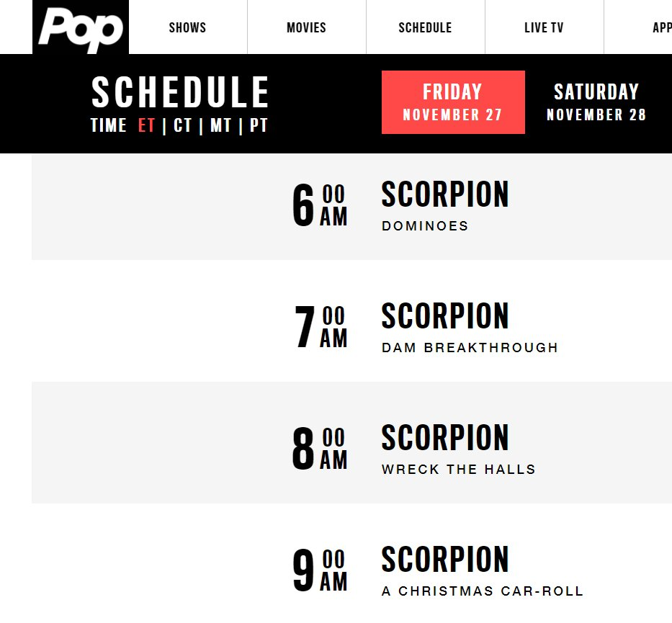Open the 8 AM Scorpion listing
Image resolution: width=672 pixels, height=623 pixels.
[x=445, y=438]
